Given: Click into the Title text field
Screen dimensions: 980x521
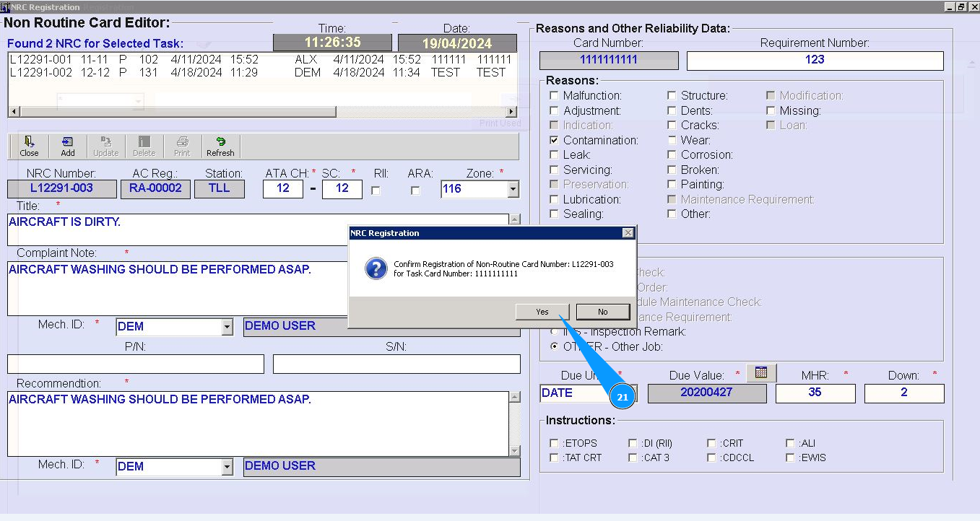Looking at the screenshot, I should 259,229.
